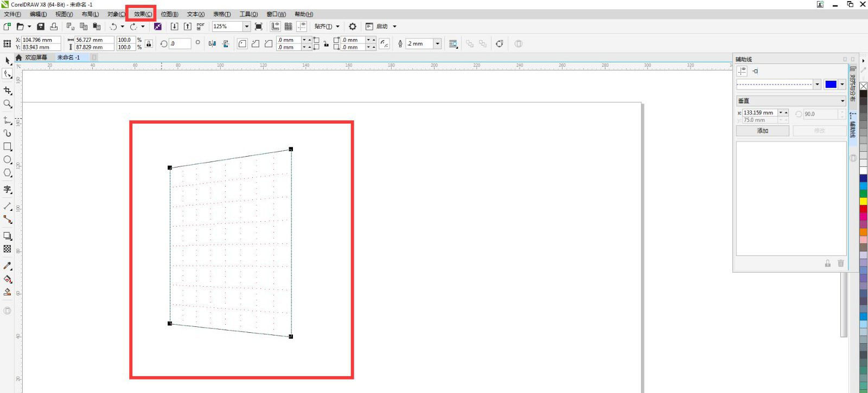Select the Crop tool
This screenshot has width=868, height=393.
(8, 91)
